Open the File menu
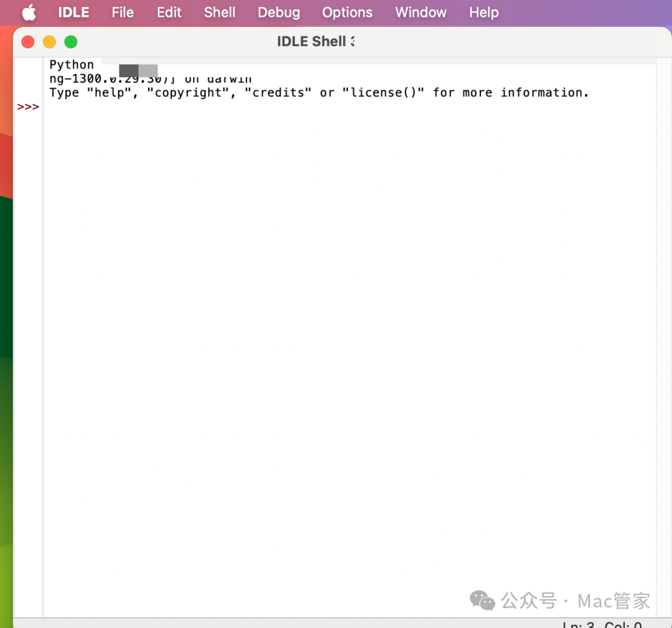 (123, 12)
